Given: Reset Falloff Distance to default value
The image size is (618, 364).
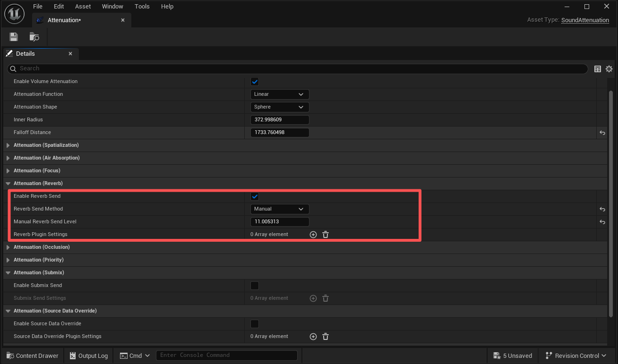Looking at the screenshot, I should [602, 133].
